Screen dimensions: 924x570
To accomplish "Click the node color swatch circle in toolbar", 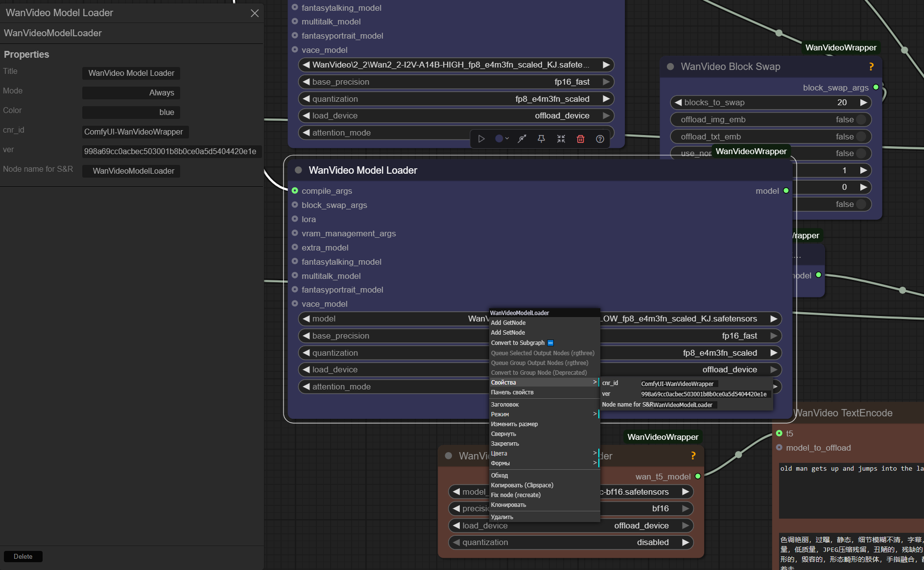I will 499,139.
